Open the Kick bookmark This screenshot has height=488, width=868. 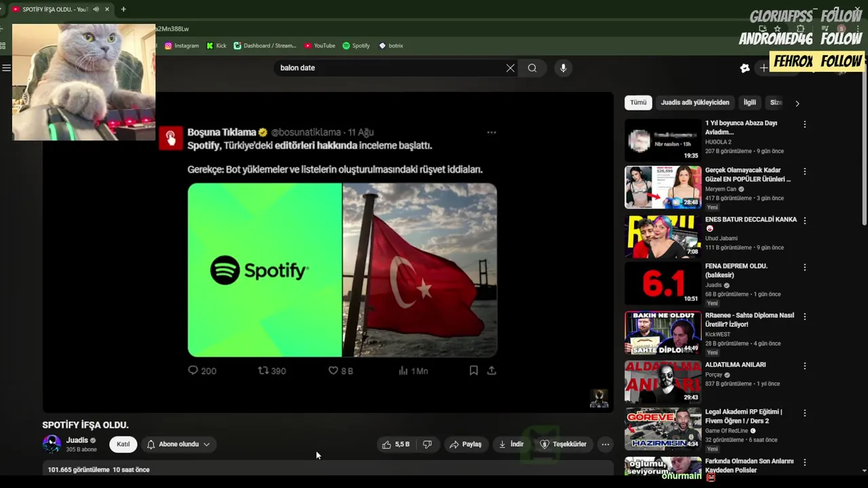pyautogui.click(x=217, y=45)
